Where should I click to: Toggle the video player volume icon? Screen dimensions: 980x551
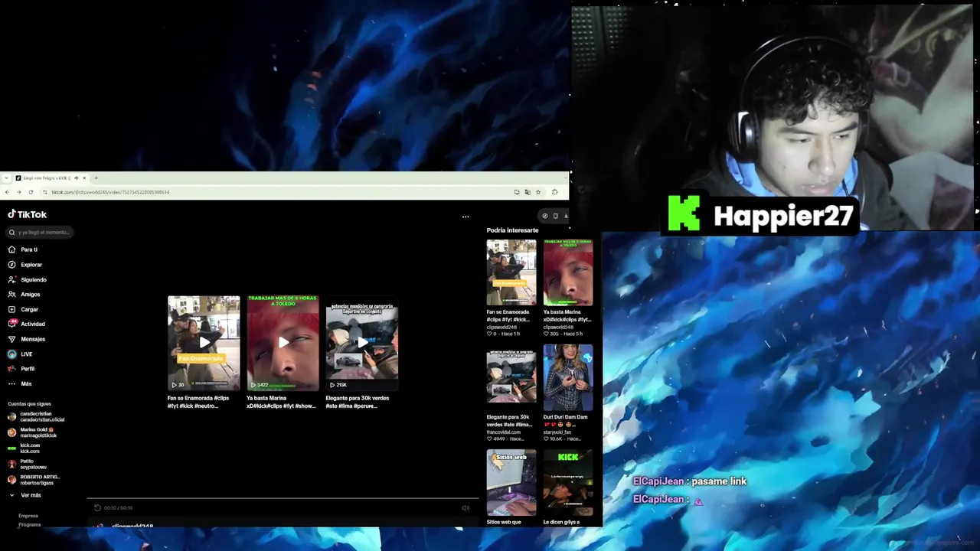coord(465,507)
